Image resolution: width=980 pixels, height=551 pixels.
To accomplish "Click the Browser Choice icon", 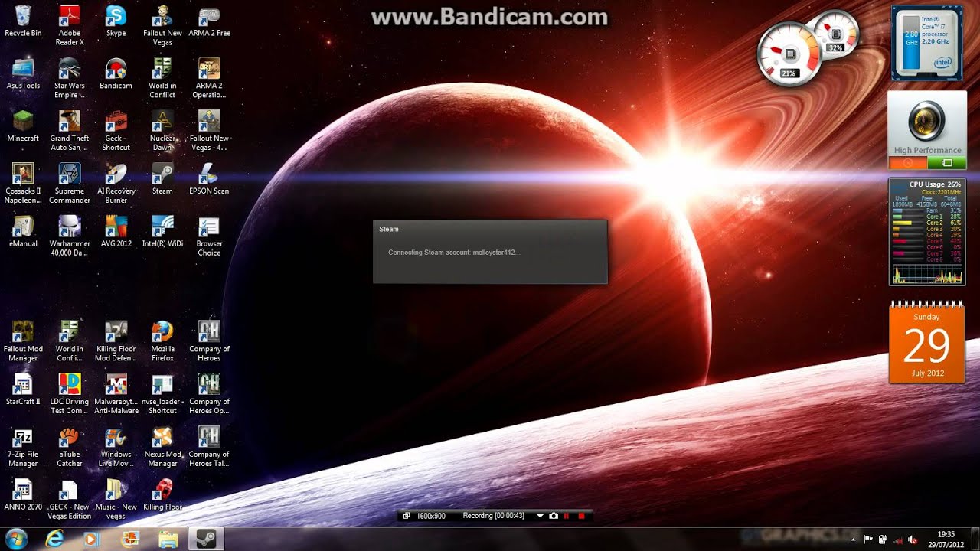I will (209, 236).
